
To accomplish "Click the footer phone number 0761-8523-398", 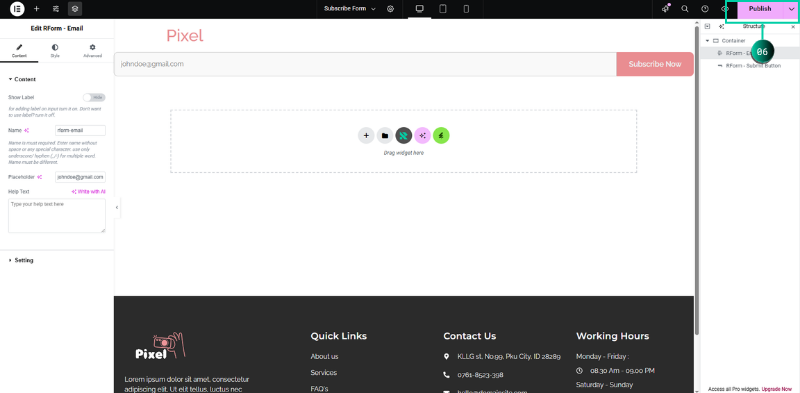I will 480,375.
